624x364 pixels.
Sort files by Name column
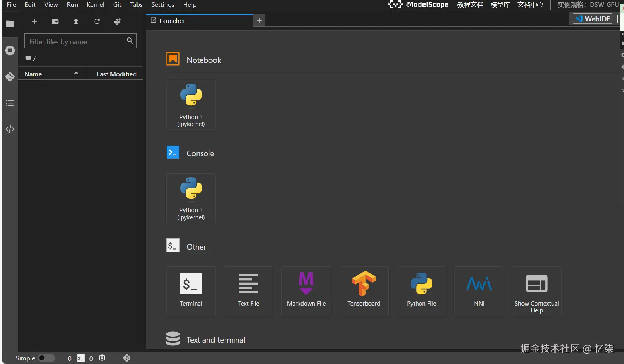click(x=53, y=74)
